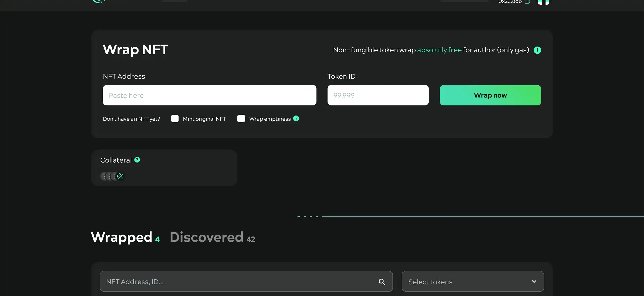
Task: Click the green Envelop collateral token icon
Action: [x=120, y=176]
